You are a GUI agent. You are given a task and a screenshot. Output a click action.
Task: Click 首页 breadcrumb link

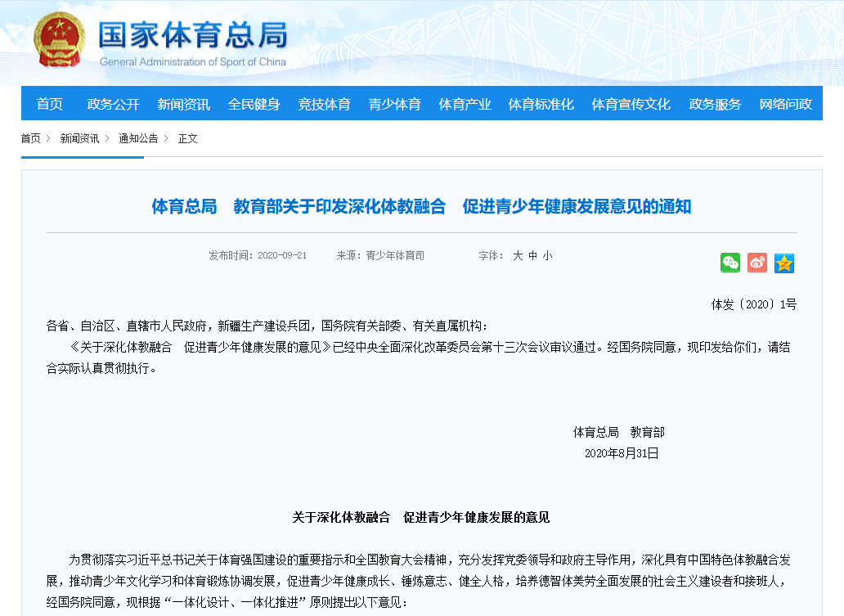(31, 138)
